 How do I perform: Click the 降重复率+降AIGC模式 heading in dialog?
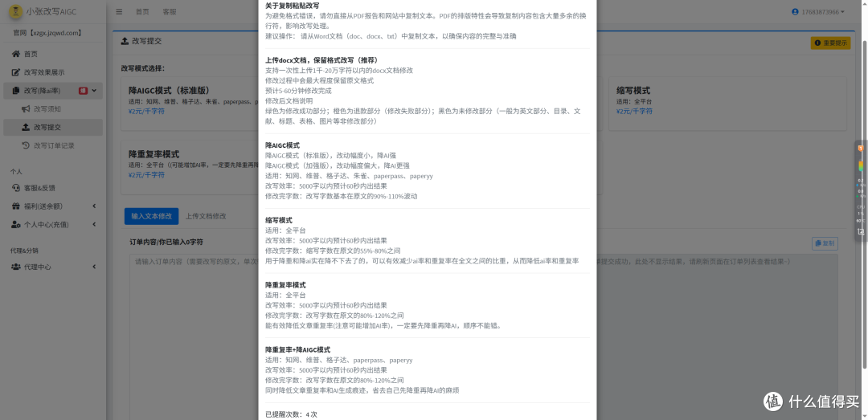click(298, 349)
